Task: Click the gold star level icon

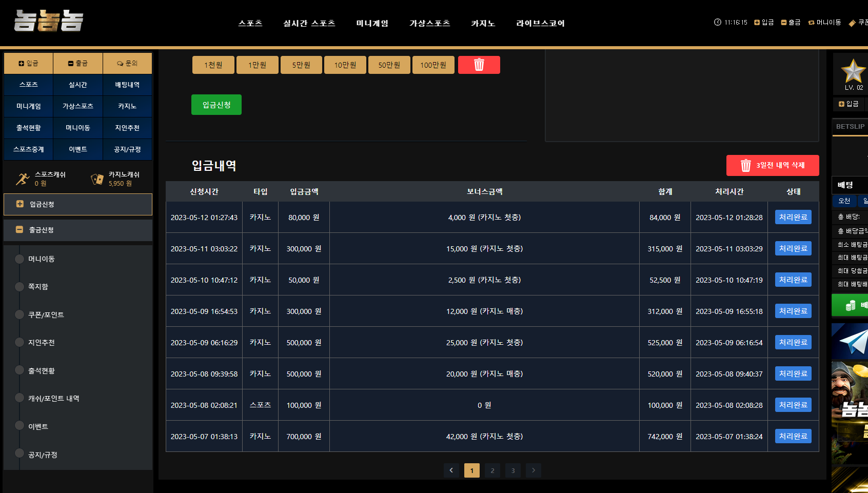Action: pyautogui.click(x=853, y=71)
